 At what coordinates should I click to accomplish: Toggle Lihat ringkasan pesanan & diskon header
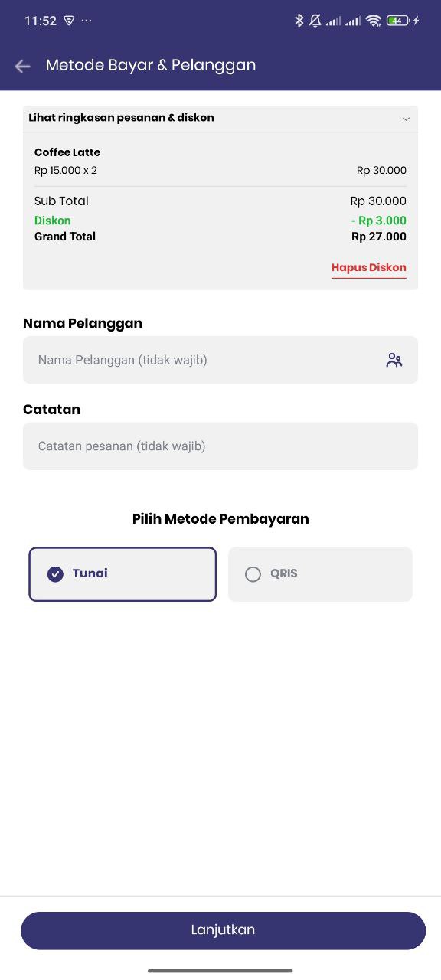click(x=220, y=119)
